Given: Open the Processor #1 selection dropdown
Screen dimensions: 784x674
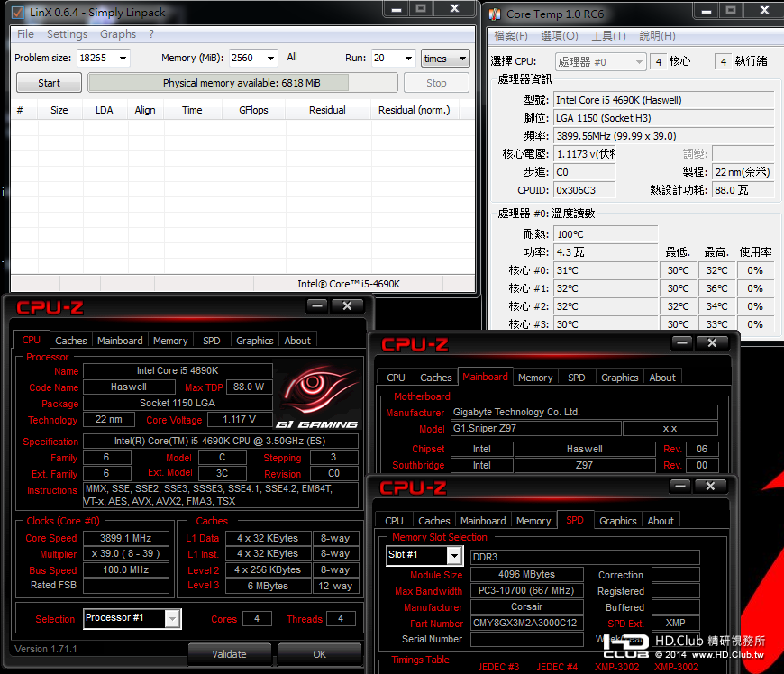Looking at the screenshot, I should [172, 618].
